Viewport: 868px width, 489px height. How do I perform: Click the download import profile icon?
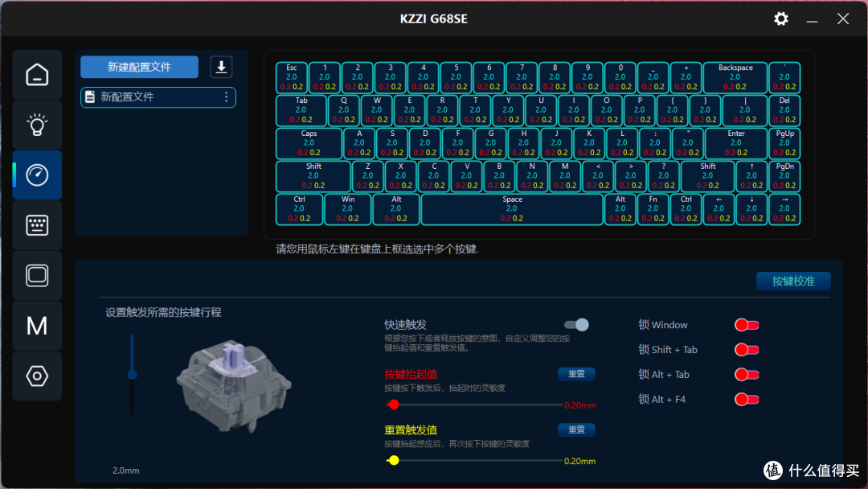pos(222,67)
